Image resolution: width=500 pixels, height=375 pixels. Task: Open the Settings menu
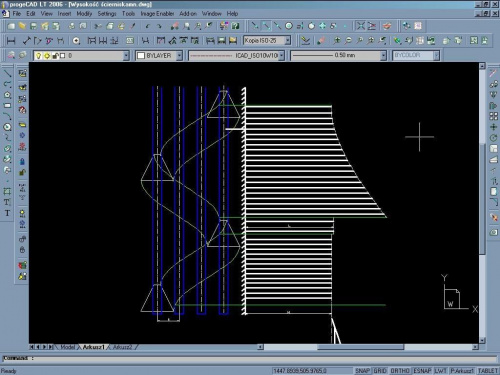coord(107,14)
